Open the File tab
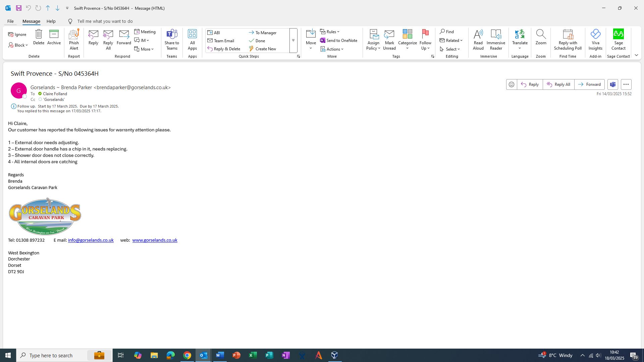The height and width of the screenshot is (362, 644). [10, 21]
